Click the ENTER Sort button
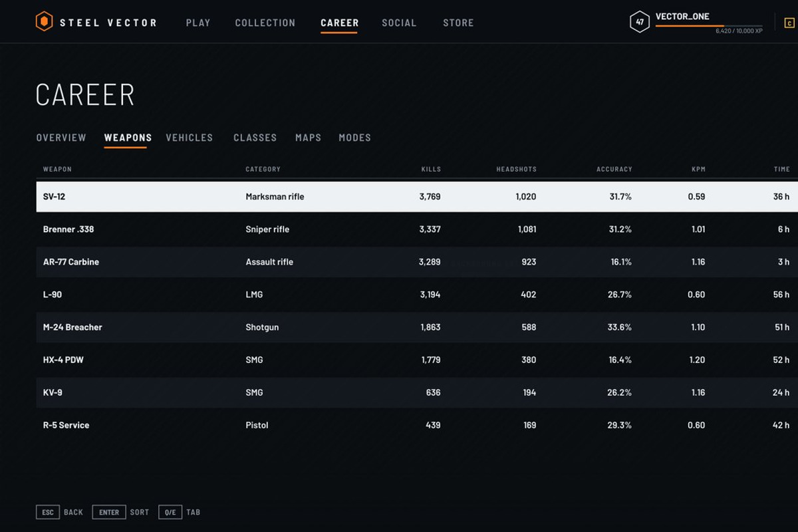The width and height of the screenshot is (798, 532). 120,512
